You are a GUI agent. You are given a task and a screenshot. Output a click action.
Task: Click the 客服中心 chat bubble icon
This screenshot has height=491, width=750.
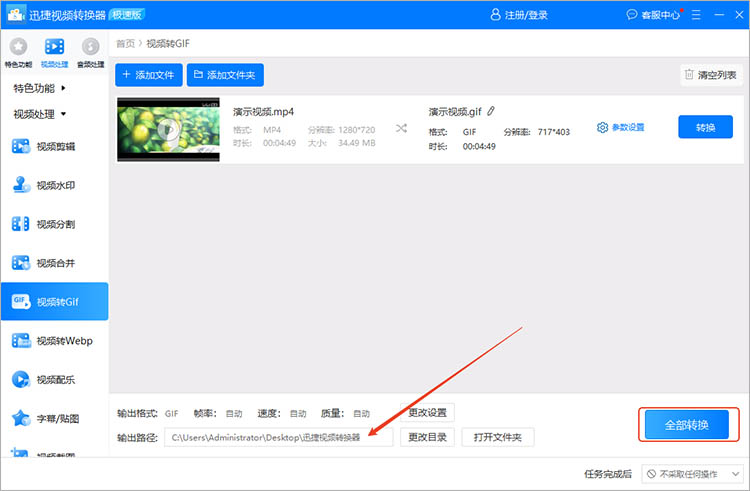631,14
